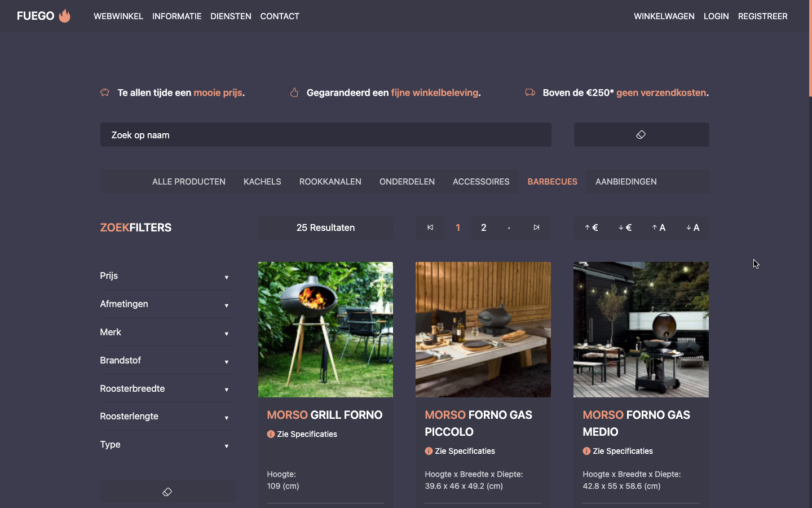The height and width of the screenshot is (508, 812).
Task: Open Winkelwagen in the top navigation
Action: [x=664, y=16]
